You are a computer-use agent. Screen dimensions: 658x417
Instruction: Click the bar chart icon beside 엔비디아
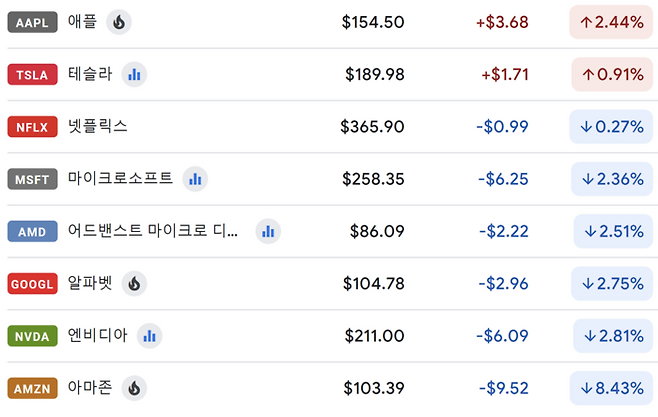click(x=149, y=336)
